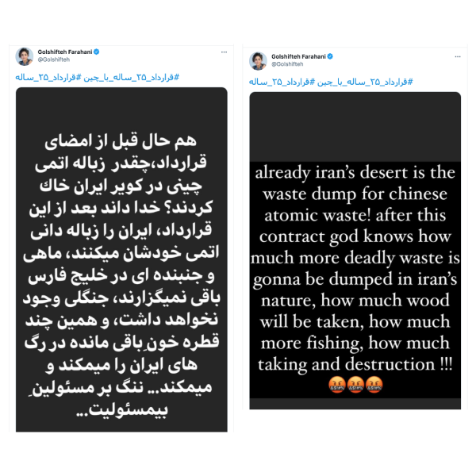The width and height of the screenshot is (476, 476).
Task: Open the English text image in right tweet
Action: 355,251
